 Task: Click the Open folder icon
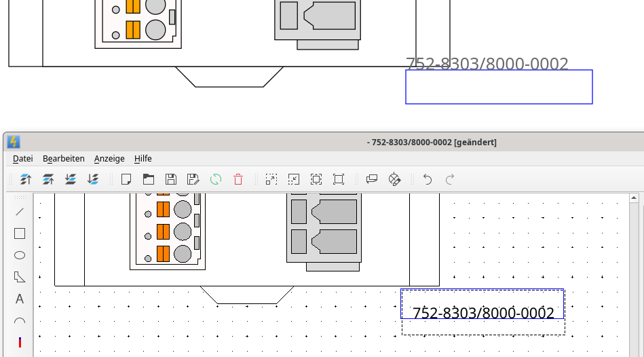pyautogui.click(x=148, y=179)
